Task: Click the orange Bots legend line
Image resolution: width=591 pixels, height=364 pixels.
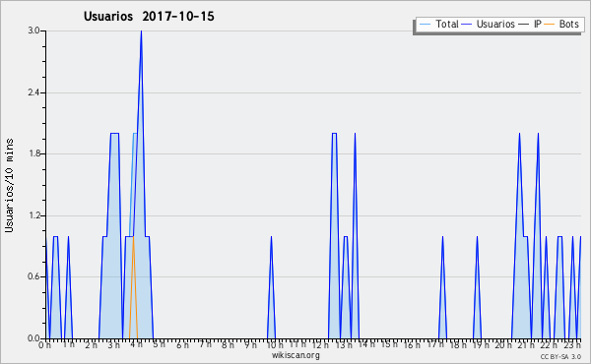Action: tap(550, 25)
